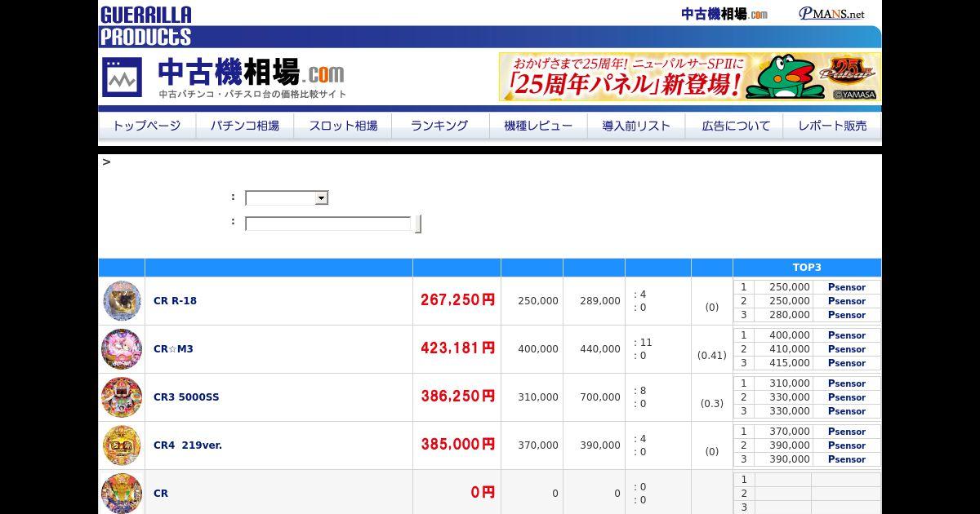This screenshot has height=514, width=980.
Task: Click the Guerrilla Products logo
Action: click(145, 25)
